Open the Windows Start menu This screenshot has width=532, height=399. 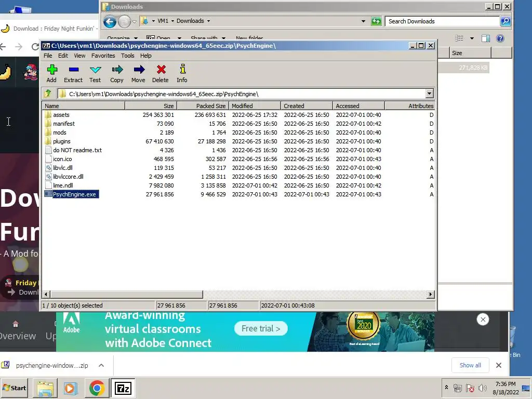point(14,388)
